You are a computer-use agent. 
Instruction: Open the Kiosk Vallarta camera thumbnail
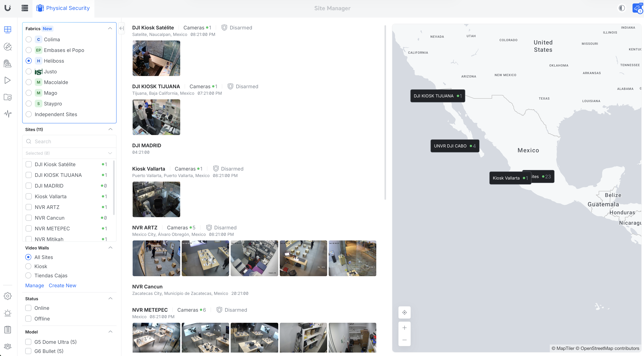156,199
